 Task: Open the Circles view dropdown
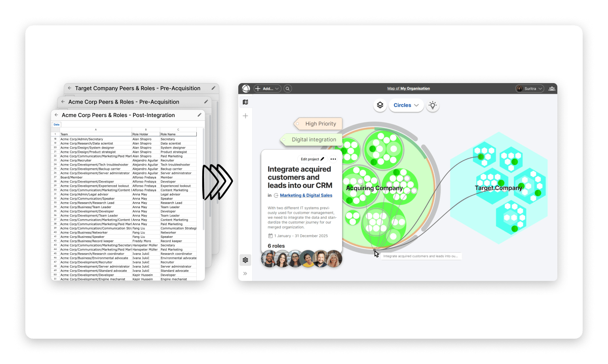coord(406,105)
